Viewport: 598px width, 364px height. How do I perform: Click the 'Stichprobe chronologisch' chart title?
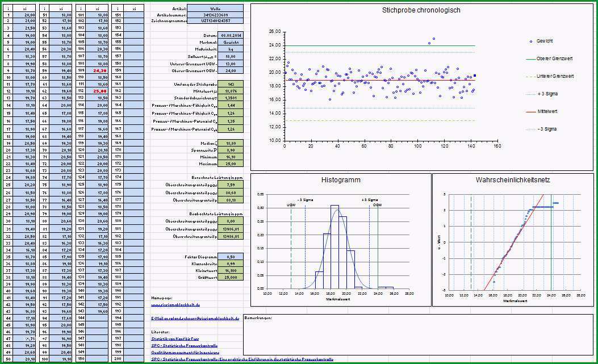[x=421, y=10]
